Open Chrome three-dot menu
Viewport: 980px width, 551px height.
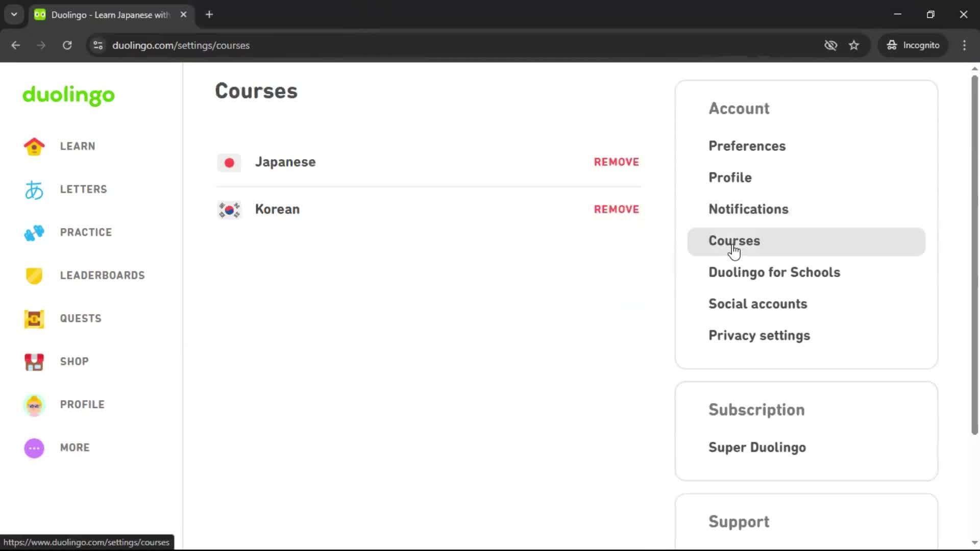tap(964, 45)
